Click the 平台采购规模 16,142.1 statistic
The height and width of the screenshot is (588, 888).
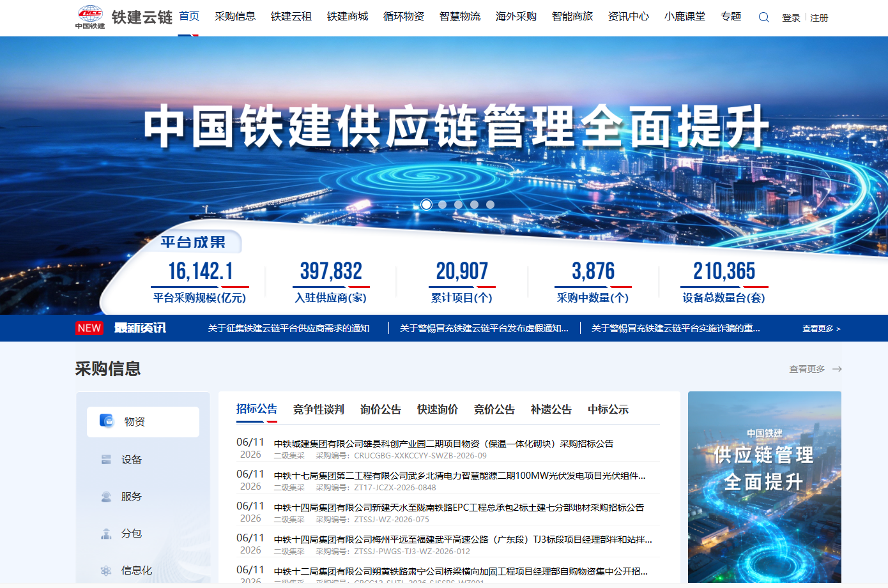[x=200, y=281]
